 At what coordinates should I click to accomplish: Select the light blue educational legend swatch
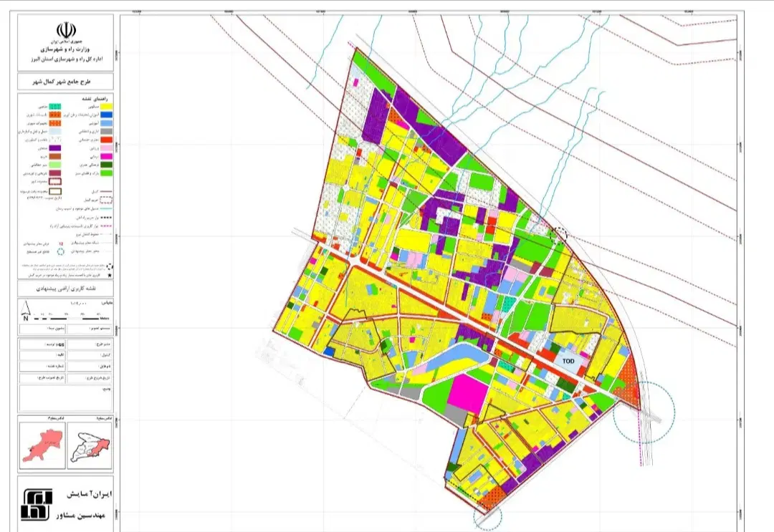106,123
